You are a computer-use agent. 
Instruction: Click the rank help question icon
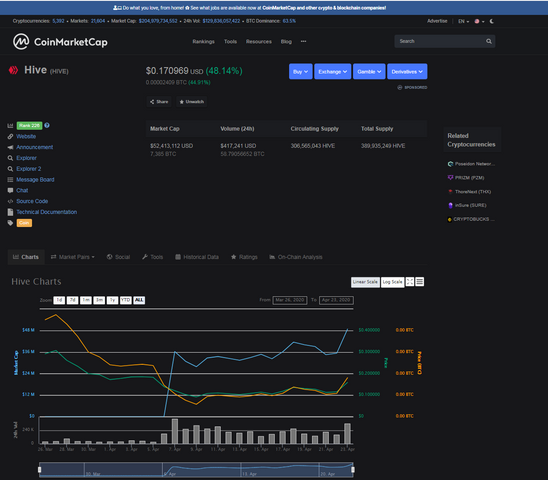click(x=47, y=125)
